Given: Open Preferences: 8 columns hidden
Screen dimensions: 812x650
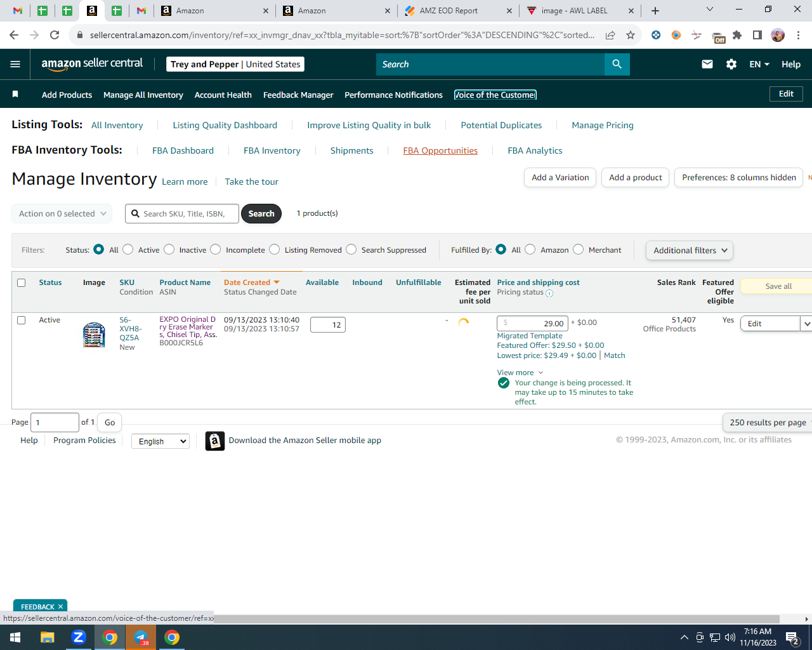Looking at the screenshot, I should point(739,178).
